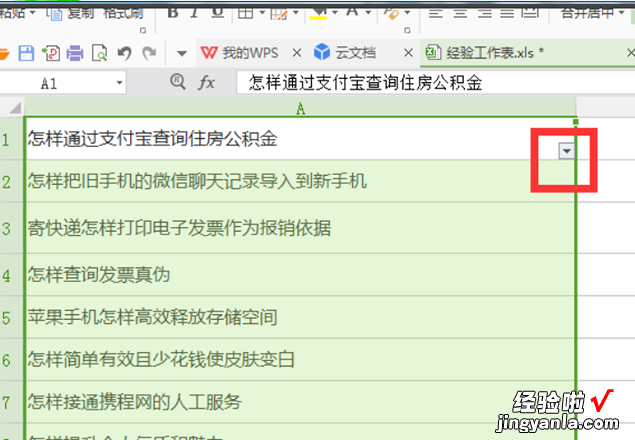Select row 3 header
The width and height of the screenshot is (635, 440).
click(11, 228)
